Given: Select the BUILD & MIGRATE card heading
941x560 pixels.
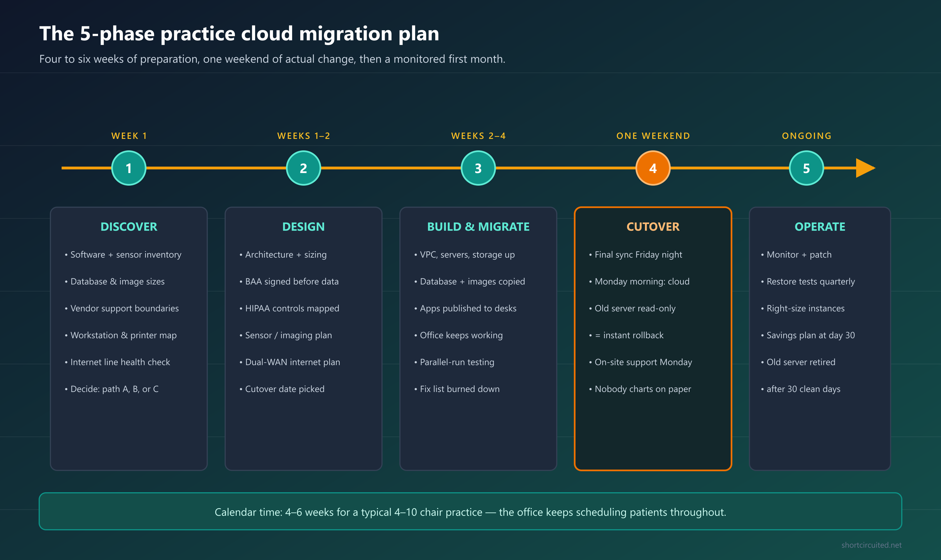Looking at the screenshot, I should (478, 227).
